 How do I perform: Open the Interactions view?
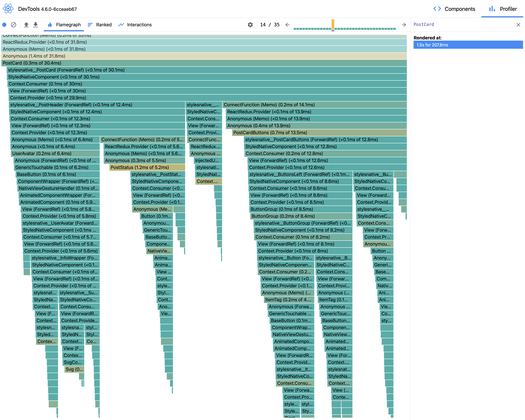pyautogui.click(x=135, y=25)
